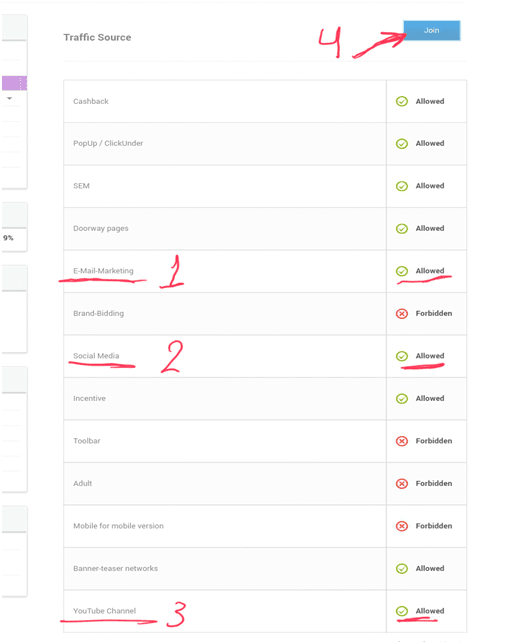Click the Banner-teaser networks label

tap(115, 568)
